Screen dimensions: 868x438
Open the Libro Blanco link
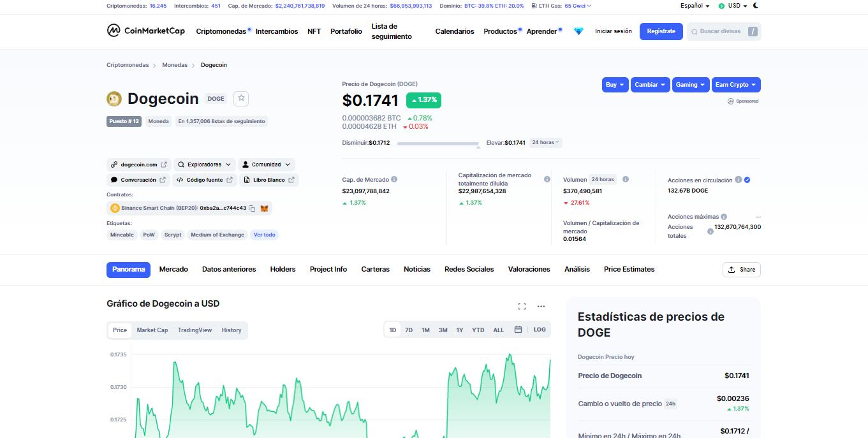[x=269, y=180]
